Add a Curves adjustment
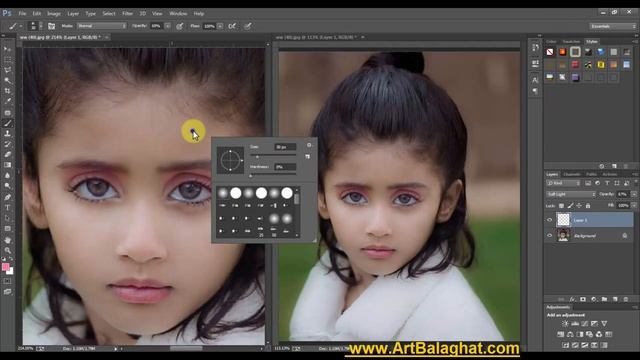 584,324
